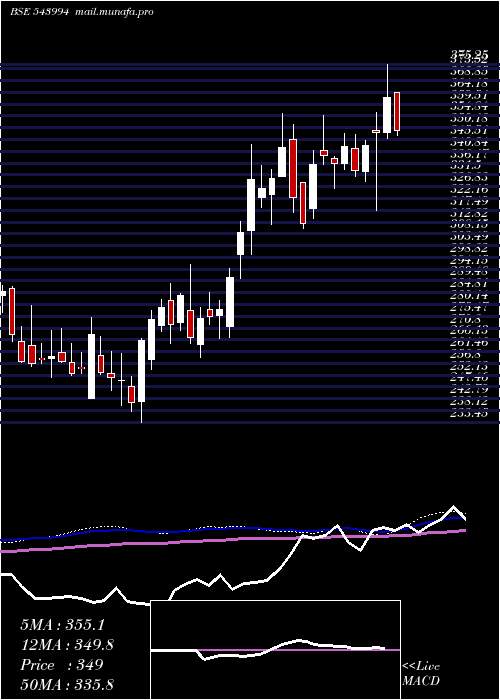Click the 312.82 price axis label
Image resolution: width=500 pixels, height=700 pixels.
[468, 214]
